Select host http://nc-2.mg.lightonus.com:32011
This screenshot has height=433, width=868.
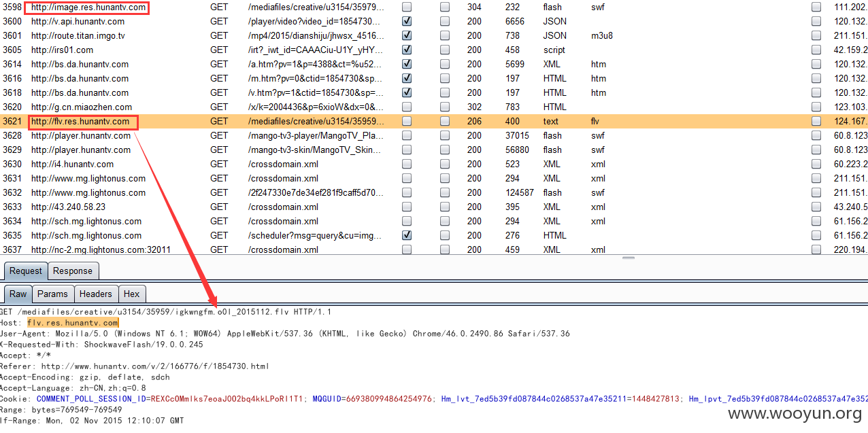[x=101, y=250]
